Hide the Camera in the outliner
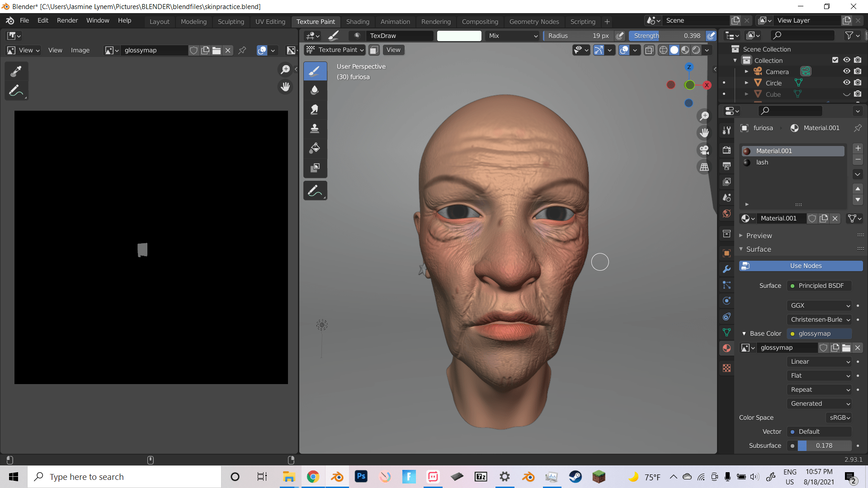The width and height of the screenshot is (868, 488). pyautogui.click(x=846, y=71)
